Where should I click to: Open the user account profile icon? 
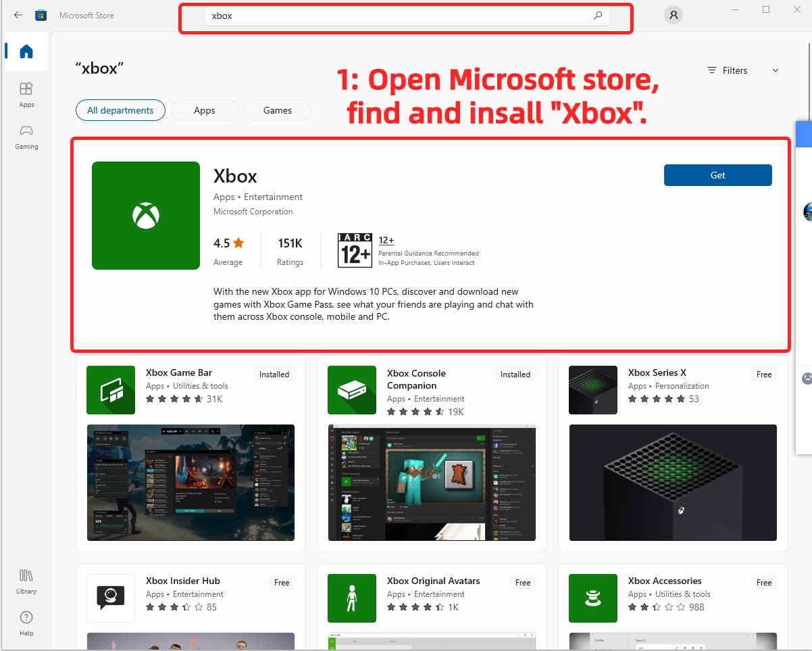673,16
